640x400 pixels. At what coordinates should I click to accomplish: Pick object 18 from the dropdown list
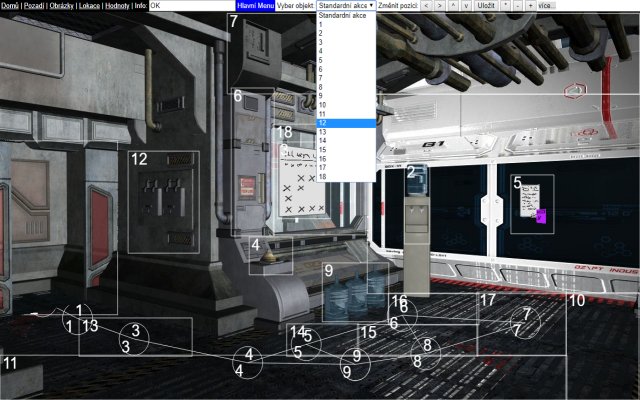pyautogui.click(x=346, y=177)
